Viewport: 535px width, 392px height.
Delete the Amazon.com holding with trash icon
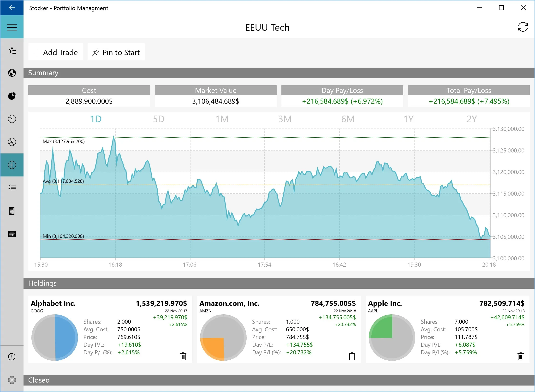(352, 356)
